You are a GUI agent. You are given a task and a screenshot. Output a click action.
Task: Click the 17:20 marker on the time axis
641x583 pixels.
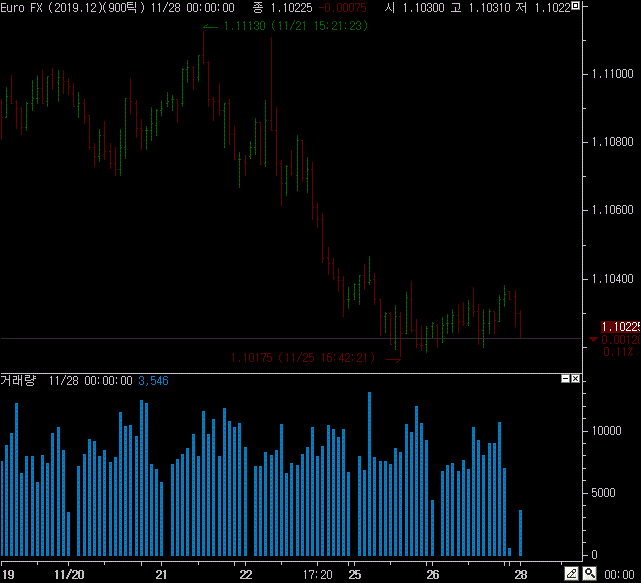(317, 575)
